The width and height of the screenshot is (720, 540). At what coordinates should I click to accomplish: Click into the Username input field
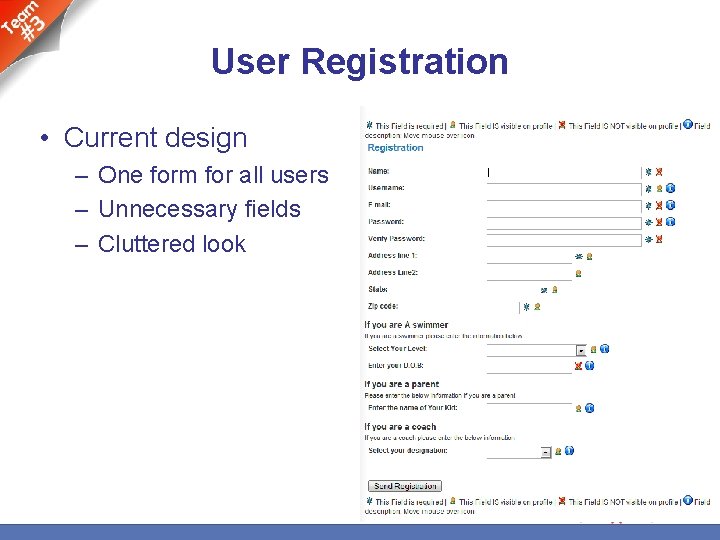pyautogui.click(x=564, y=189)
